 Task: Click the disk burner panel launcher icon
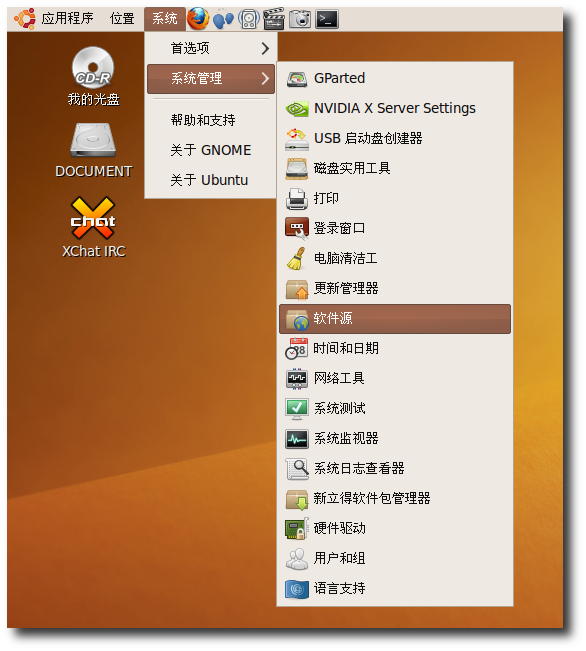coord(249,19)
